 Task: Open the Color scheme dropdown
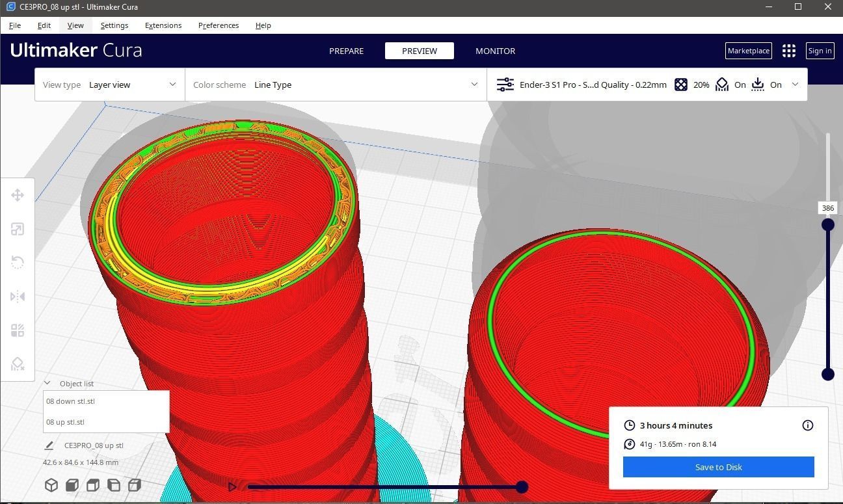coord(336,85)
